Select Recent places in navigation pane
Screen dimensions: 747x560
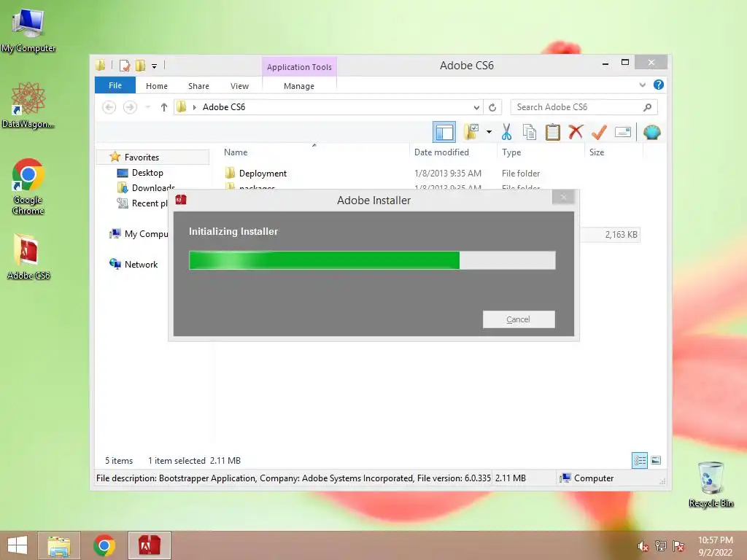click(x=142, y=203)
